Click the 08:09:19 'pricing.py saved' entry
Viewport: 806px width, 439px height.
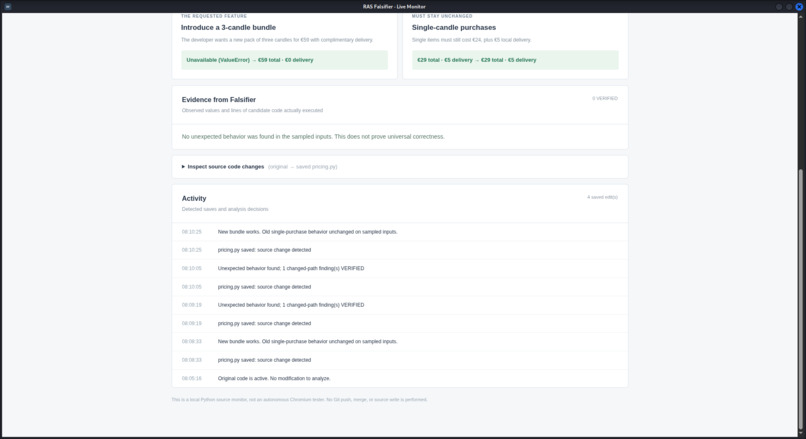point(400,323)
